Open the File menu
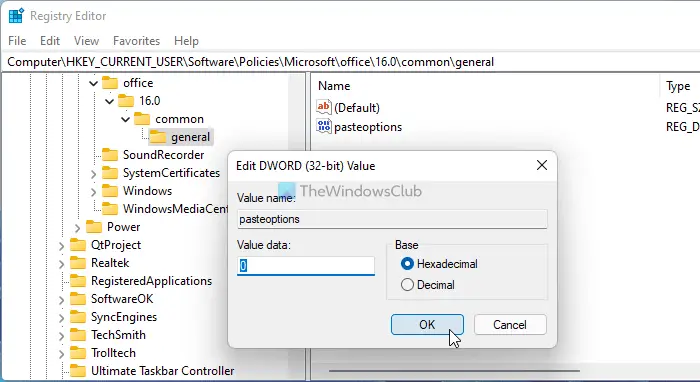Image resolution: width=700 pixels, height=382 pixels. 17,41
